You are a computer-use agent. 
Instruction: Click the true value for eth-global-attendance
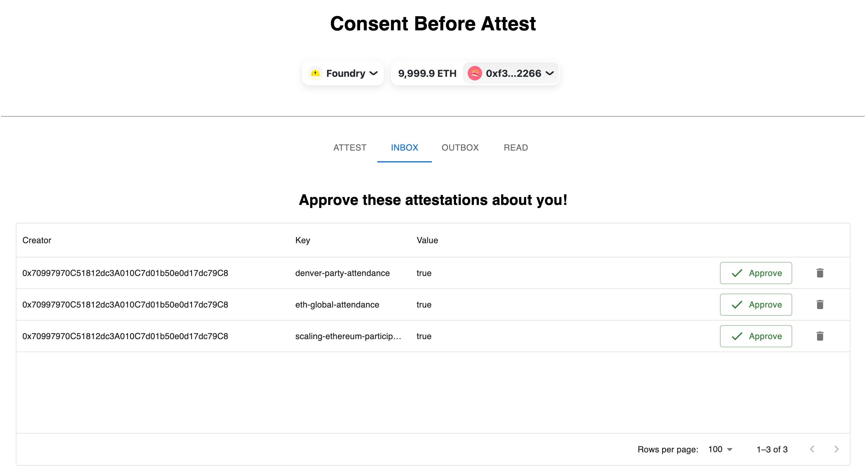tap(424, 305)
